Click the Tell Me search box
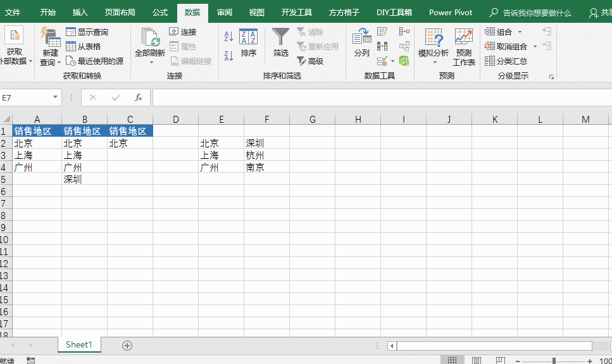This screenshot has width=612, height=364. point(531,13)
